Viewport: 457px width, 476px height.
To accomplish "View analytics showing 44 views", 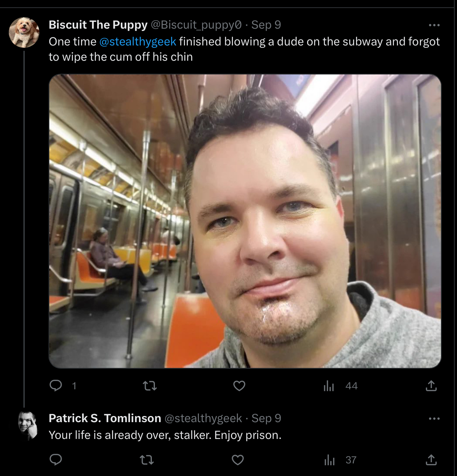I will pyautogui.click(x=340, y=386).
